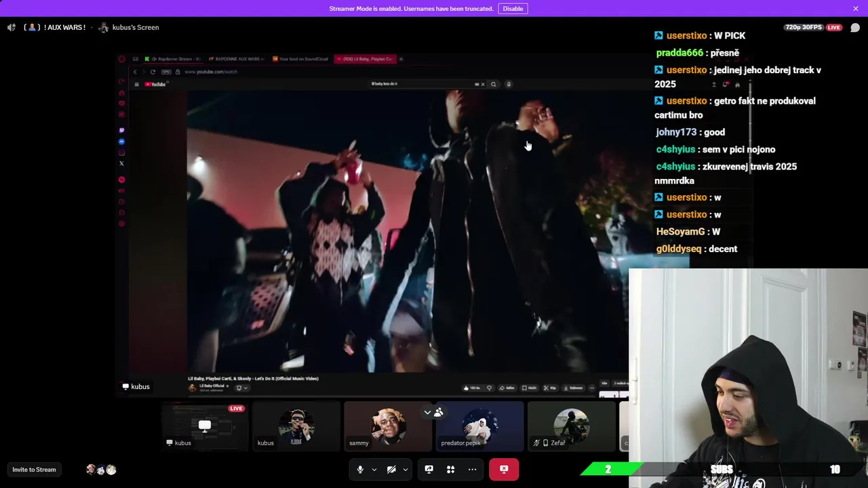Screen dimensions: 868x488
Task: Select the Zefař participant tile
Action: 572,426
